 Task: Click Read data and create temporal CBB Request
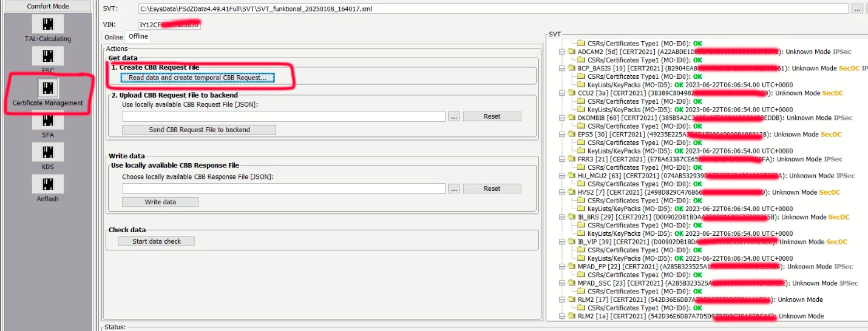click(197, 78)
